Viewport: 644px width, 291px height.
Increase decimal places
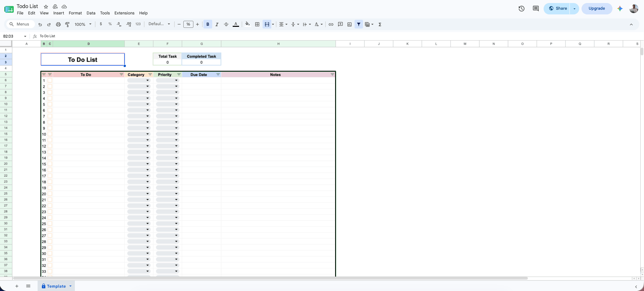[129, 24]
